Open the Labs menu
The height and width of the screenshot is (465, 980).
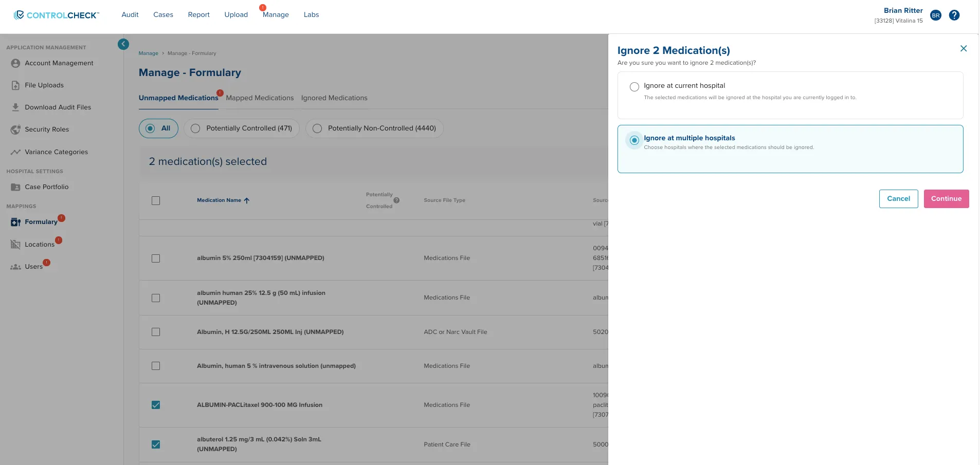[311, 15]
